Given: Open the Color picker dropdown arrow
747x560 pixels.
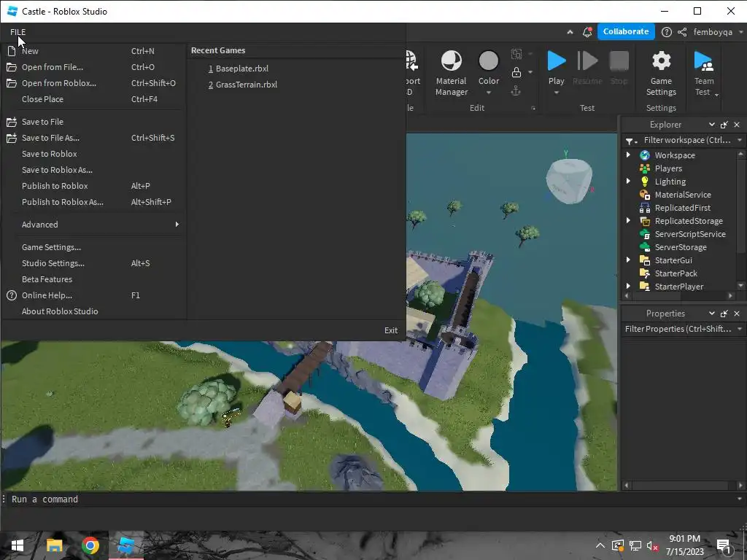Looking at the screenshot, I should pos(488,93).
